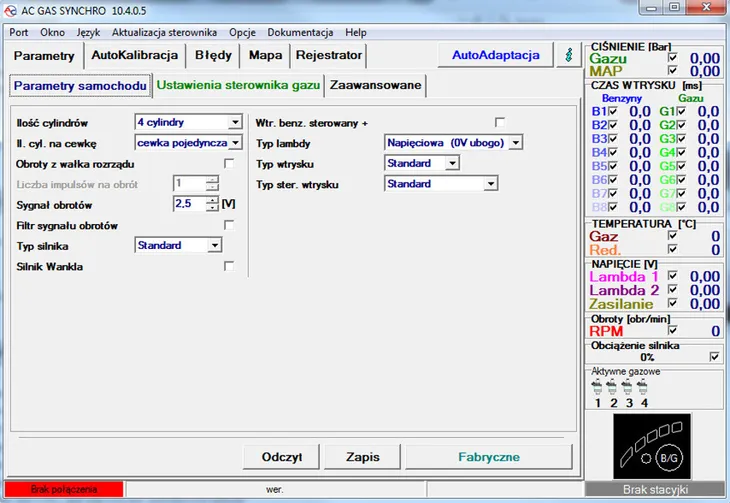Click the Zasilanie olive label
The image size is (730, 503).
pos(621,304)
